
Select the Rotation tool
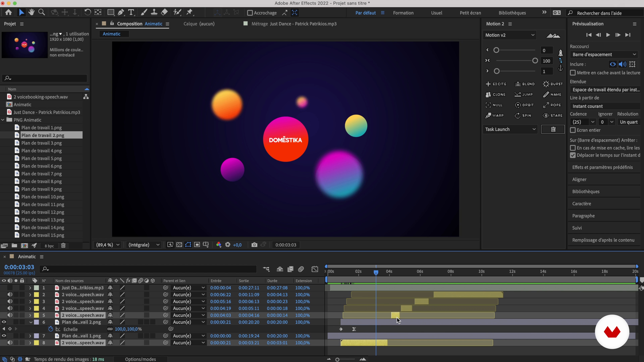(x=87, y=12)
